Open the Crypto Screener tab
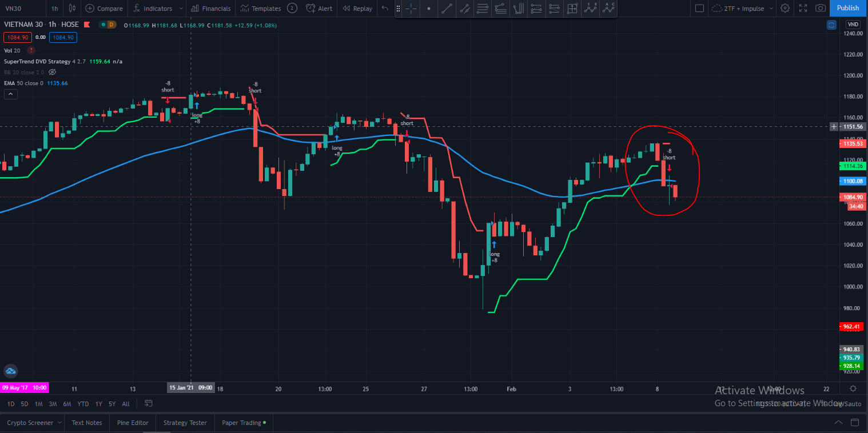The image size is (868, 433). click(x=30, y=423)
